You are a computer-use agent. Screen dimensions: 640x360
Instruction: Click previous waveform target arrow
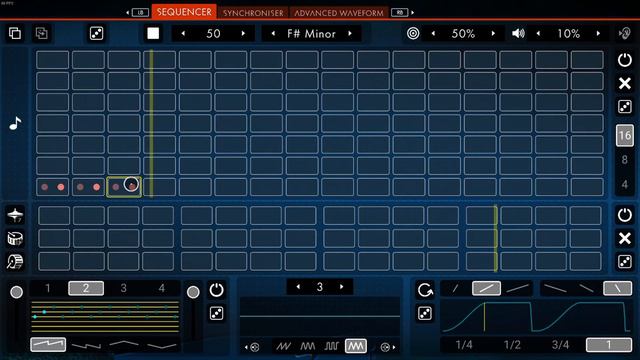[x=252, y=347]
